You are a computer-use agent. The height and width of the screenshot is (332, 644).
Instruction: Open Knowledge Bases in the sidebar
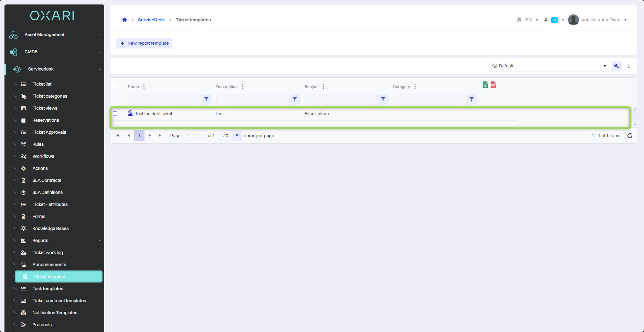[x=51, y=229]
